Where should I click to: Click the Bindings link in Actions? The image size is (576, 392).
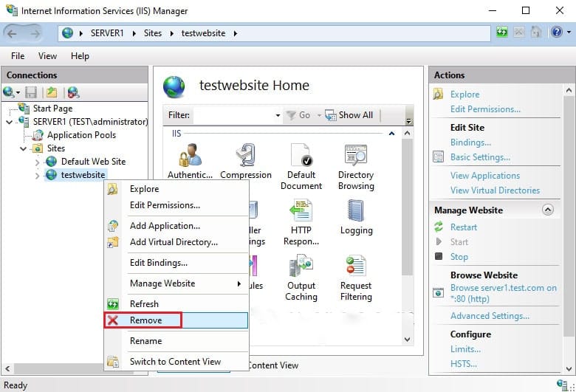click(470, 142)
